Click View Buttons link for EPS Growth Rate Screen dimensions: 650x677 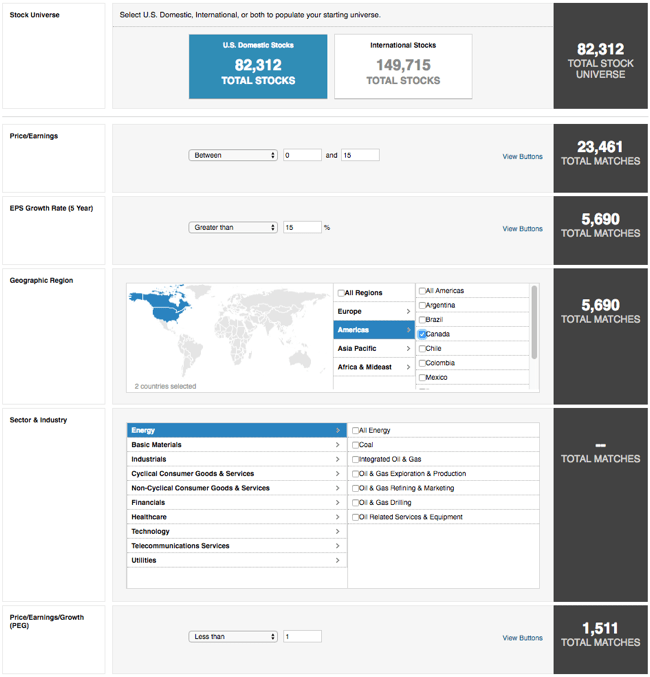point(522,228)
